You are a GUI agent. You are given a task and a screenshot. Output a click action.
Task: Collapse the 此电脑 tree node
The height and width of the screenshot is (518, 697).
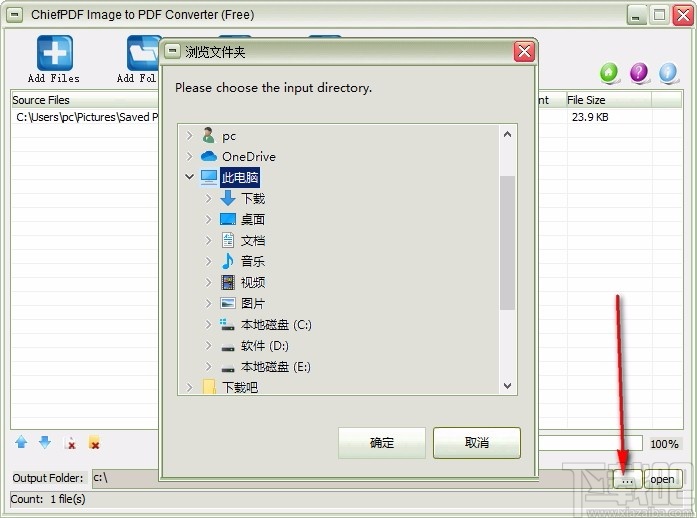pos(189,177)
